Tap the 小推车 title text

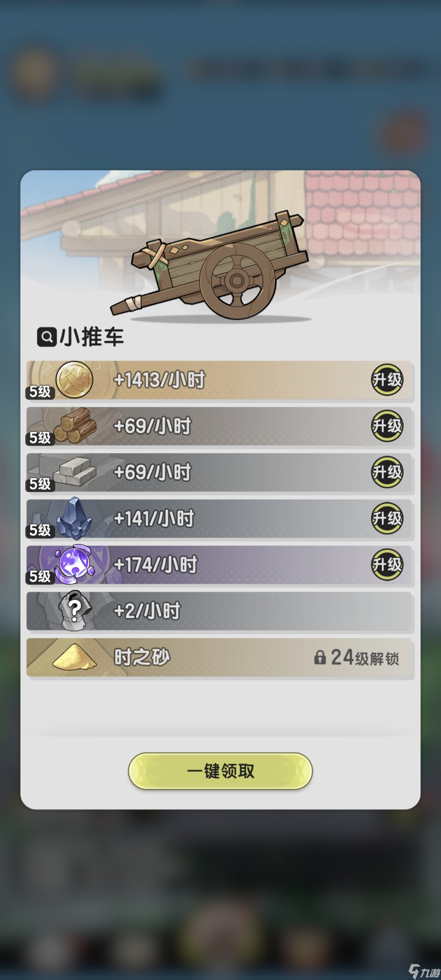(x=92, y=337)
